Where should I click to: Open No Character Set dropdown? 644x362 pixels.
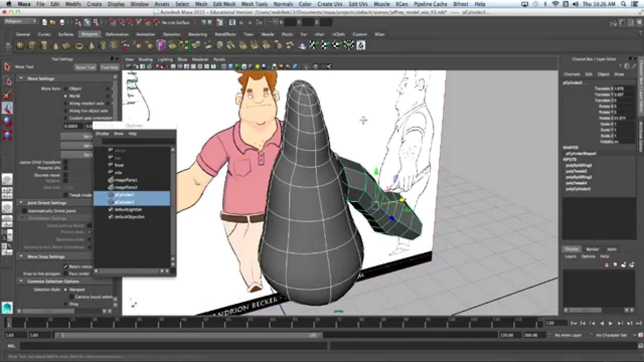[x=611, y=335]
